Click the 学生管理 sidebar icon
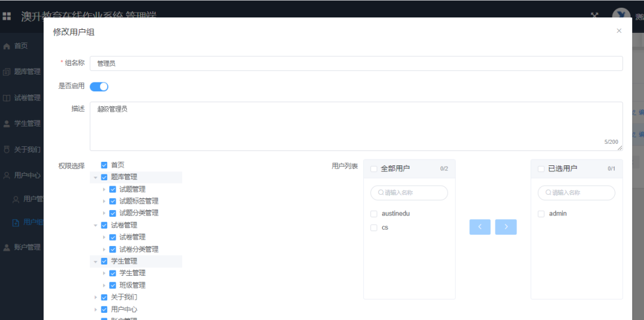The image size is (644, 320). (6, 124)
